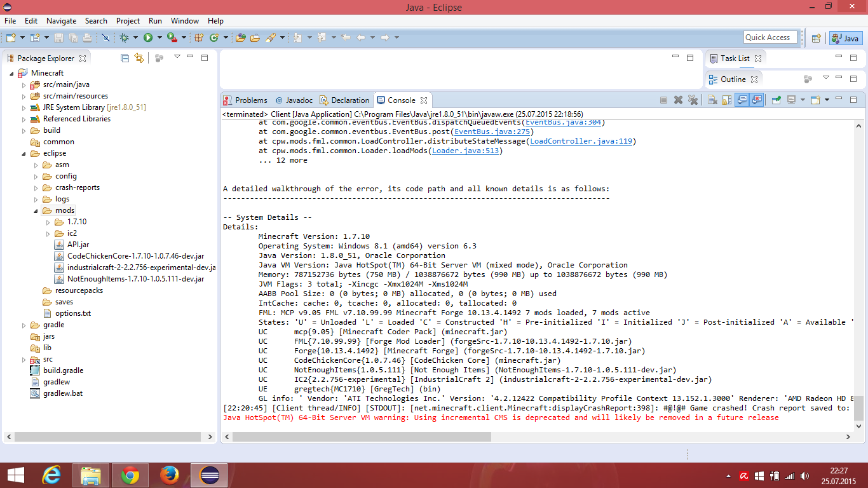Click the New Java Class toolbar icon
The width and height of the screenshot is (868, 488).
[x=214, y=38]
